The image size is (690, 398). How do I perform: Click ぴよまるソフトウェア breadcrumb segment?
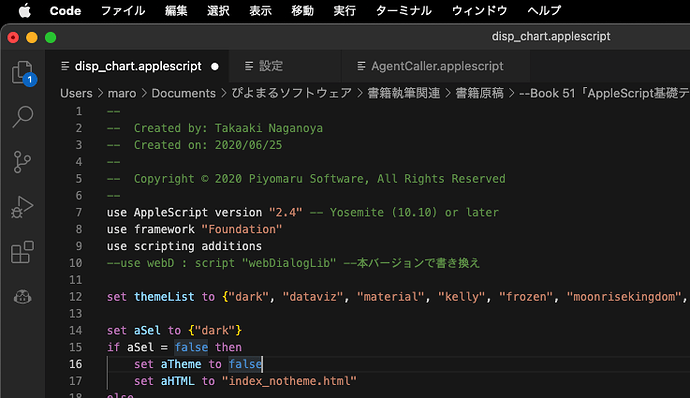[x=292, y=93]
